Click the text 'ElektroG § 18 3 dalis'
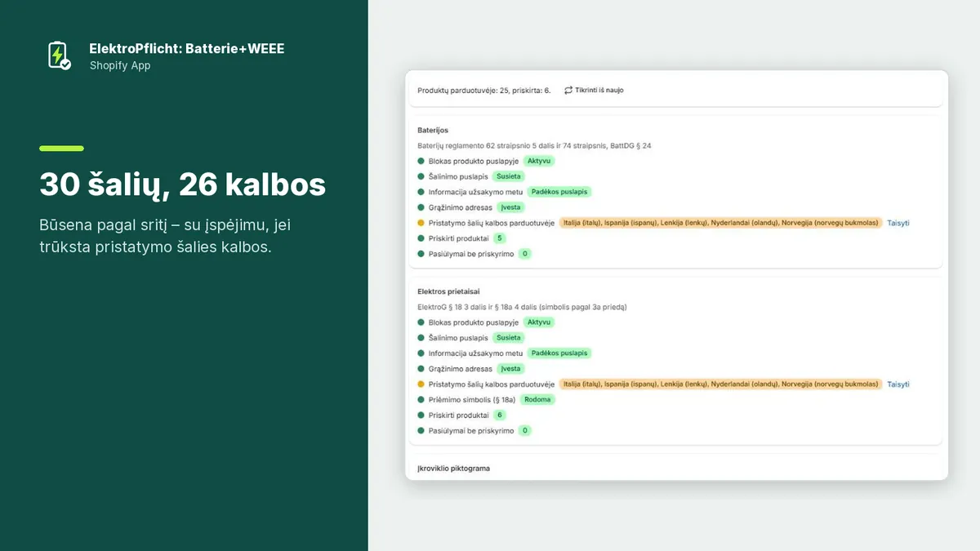 click(x=450, y=307)
